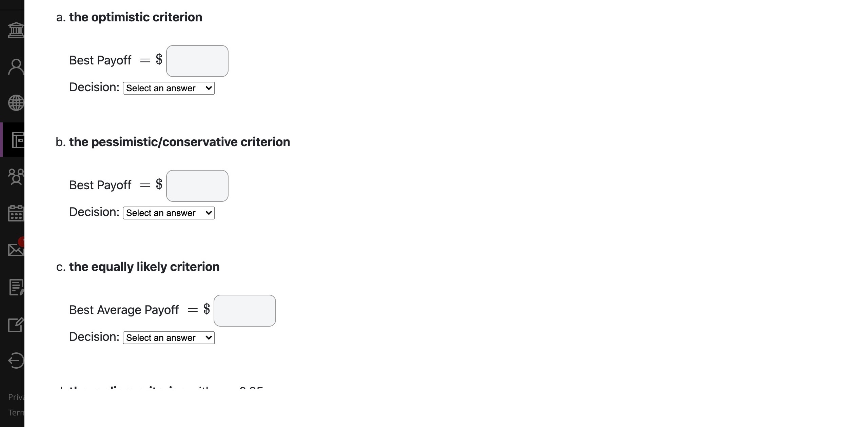Open the Decision dropdown under equally likely criterion
Viewport: 868px width, 427px height.
169,337
